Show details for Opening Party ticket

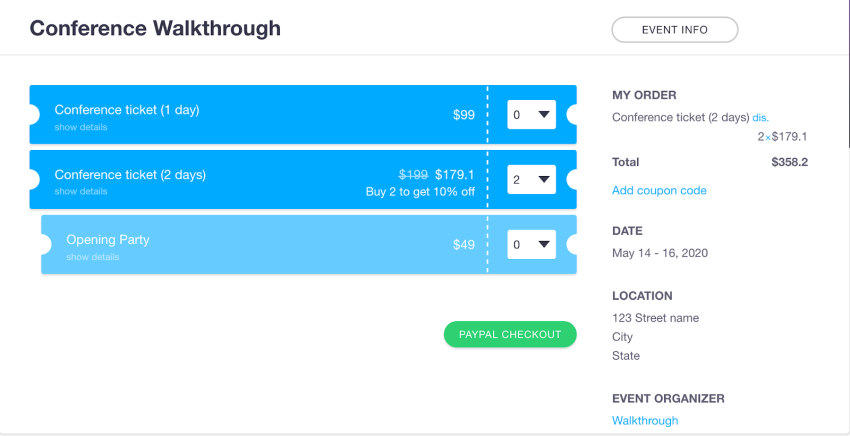tap(93, 257)
